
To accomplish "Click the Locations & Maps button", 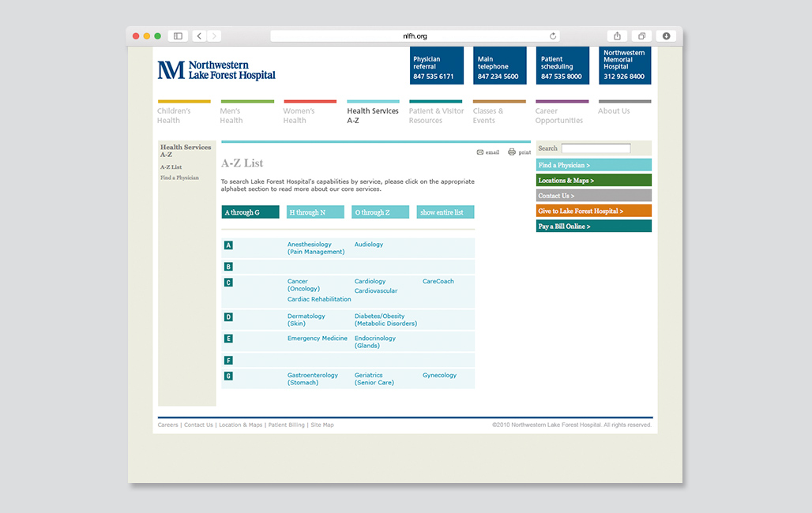I will pyautogui.click(x=593, y=180).
